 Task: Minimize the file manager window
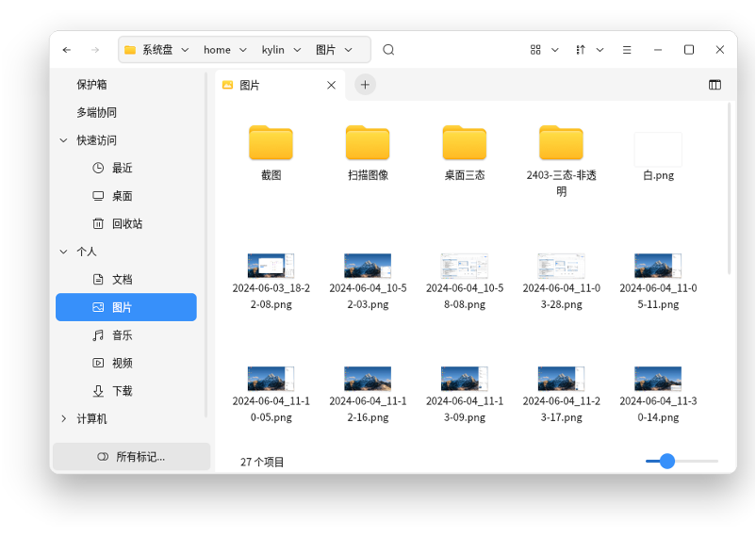tap(658, 50)
